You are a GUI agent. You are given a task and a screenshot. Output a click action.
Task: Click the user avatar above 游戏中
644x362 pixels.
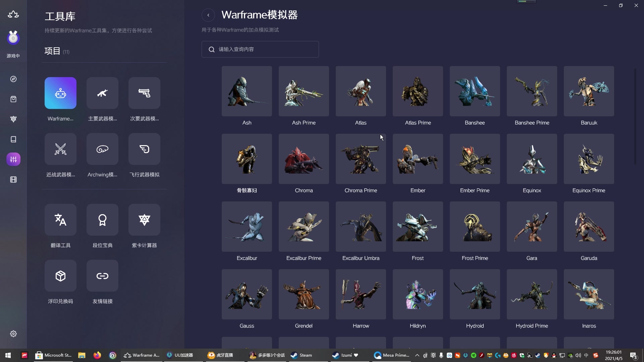point(13,38)
